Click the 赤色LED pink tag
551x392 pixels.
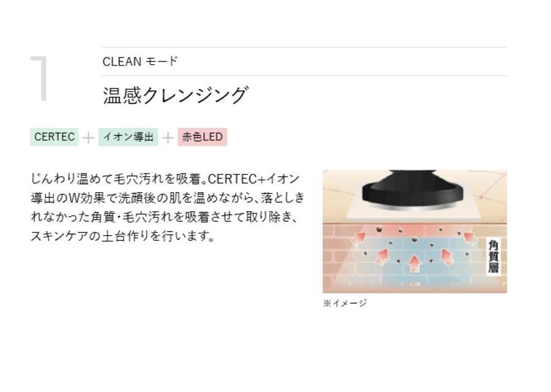[203, 137]
